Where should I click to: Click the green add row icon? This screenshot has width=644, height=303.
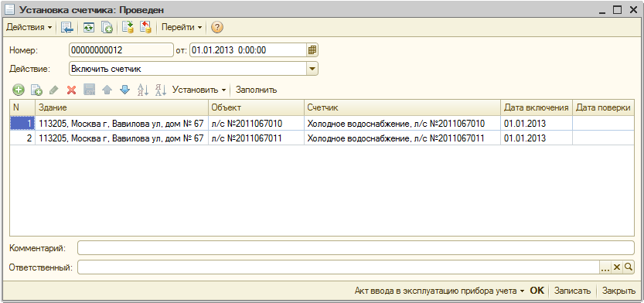coord(19,90)
